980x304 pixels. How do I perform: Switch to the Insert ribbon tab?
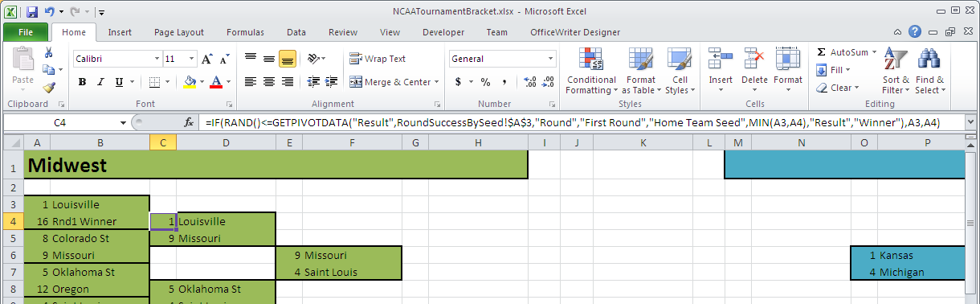tap(120, 32)
